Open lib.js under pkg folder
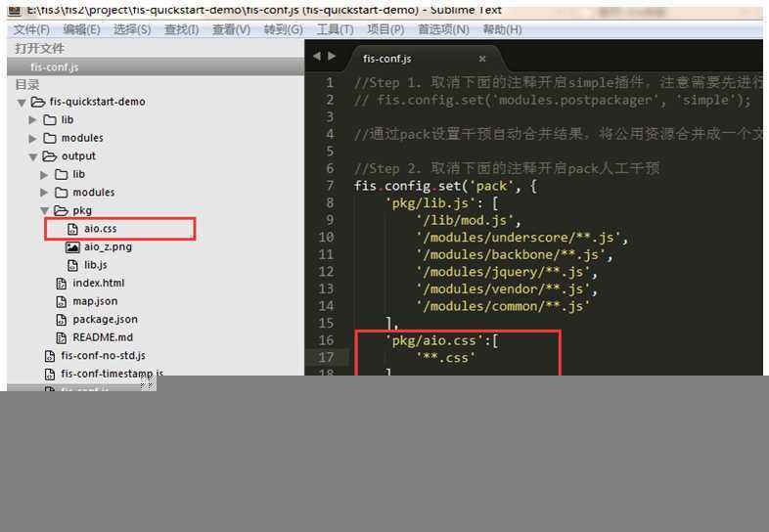The width and height of the screenshot is (769, 532). pyautogui.click(x=96, y=265)
